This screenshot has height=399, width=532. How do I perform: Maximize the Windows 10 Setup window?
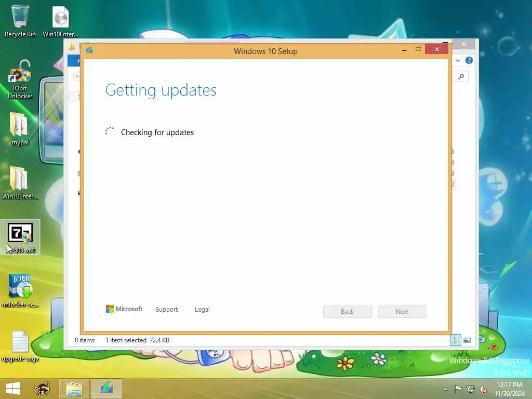418,49
